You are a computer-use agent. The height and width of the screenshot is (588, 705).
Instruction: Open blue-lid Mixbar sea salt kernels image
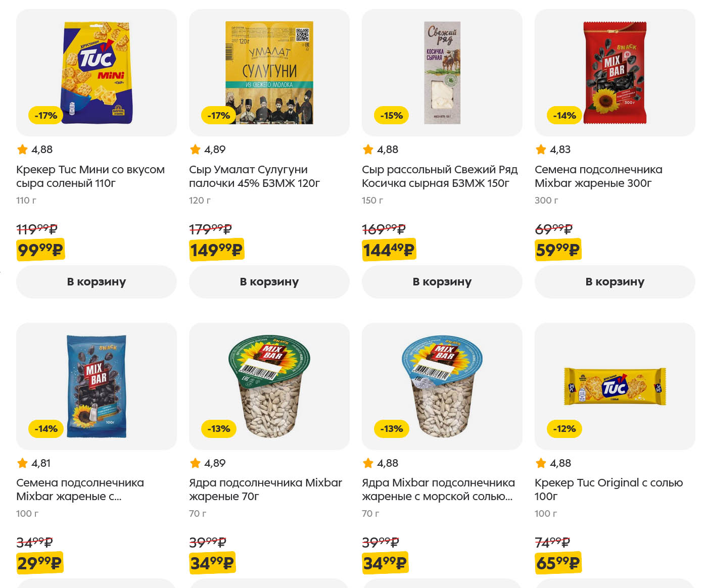point(442,386)
